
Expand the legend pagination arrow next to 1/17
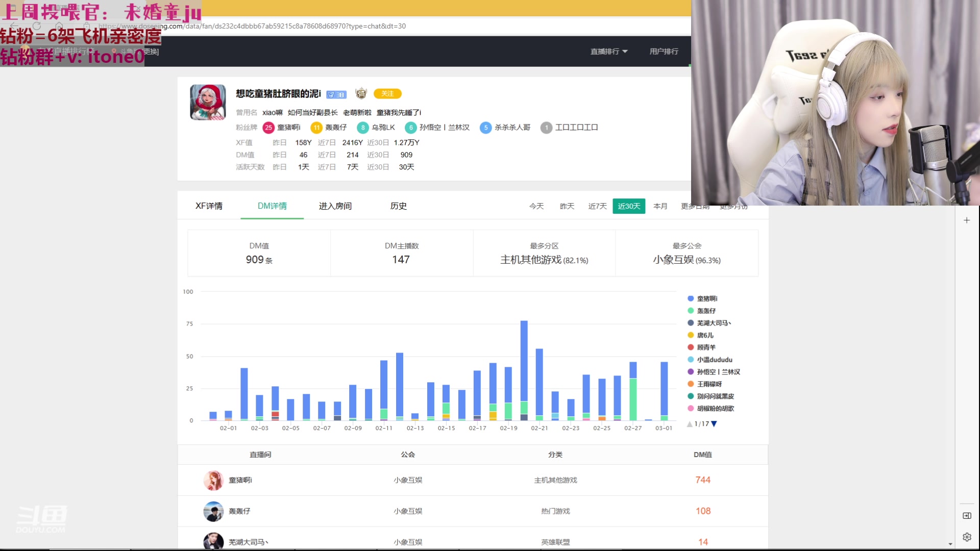(714, 423)
